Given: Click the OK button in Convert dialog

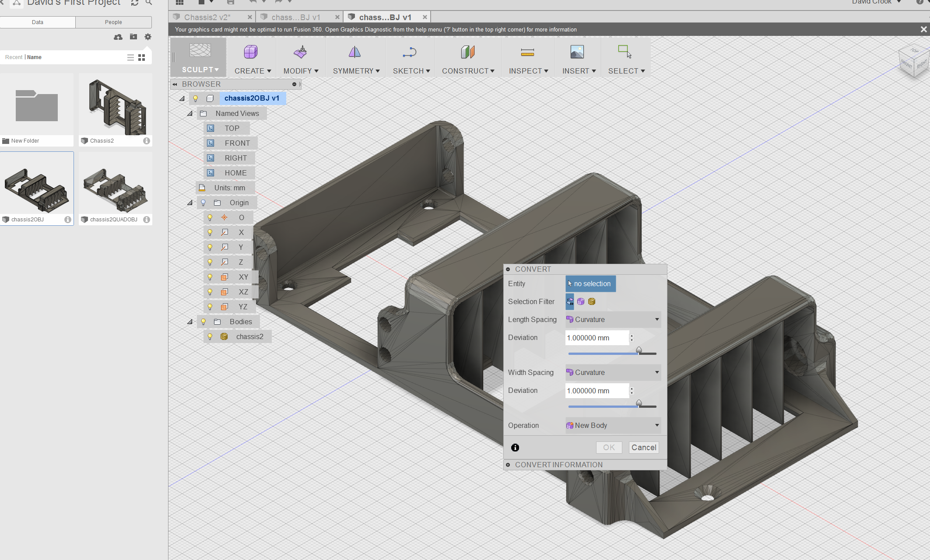Looking at the screenshot, I should 609,447.
